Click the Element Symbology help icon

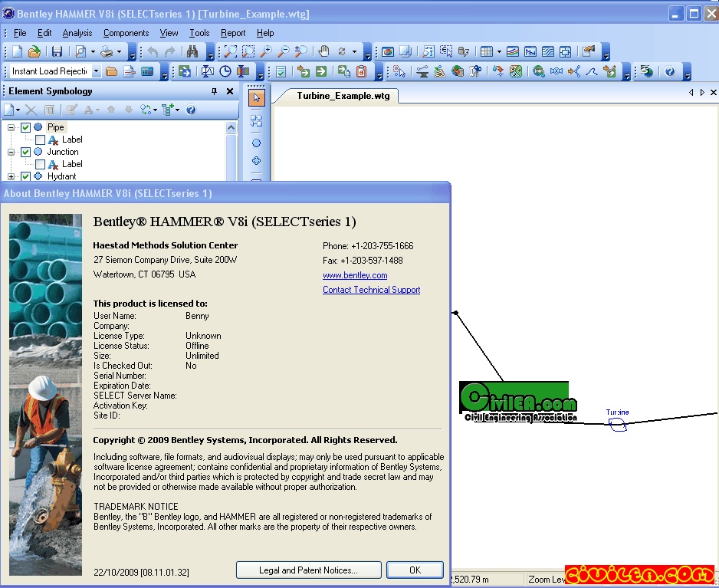pyautogui.click(x=191, y=110)
